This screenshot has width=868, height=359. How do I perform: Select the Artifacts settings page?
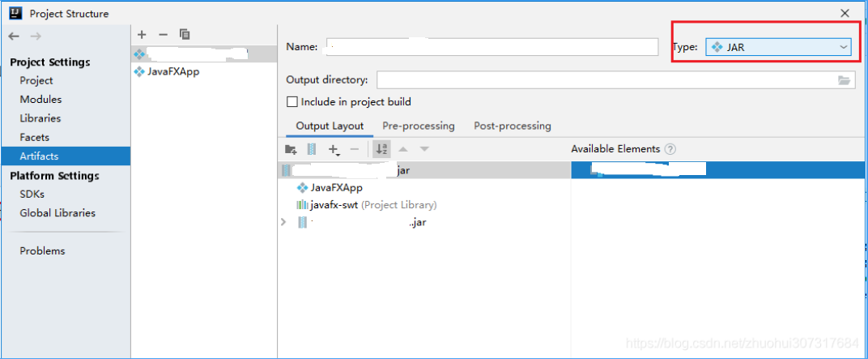(66, 156)
